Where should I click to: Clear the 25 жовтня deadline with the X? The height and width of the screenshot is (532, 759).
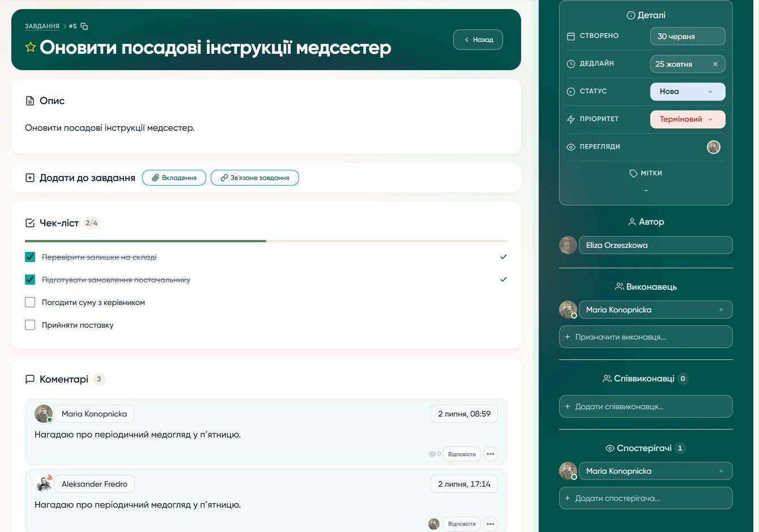click(715, 64)
